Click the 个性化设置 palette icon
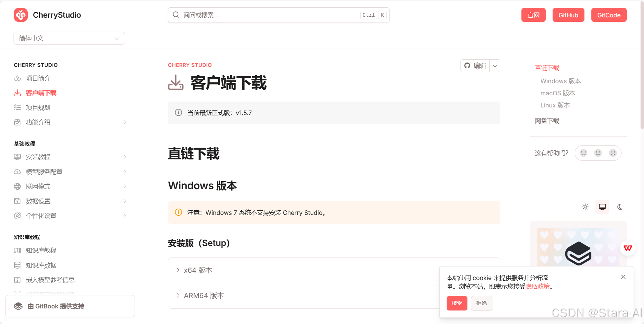The width and height of the screenshot is (644, 324). pyautogui.click(x=17, y=216)
